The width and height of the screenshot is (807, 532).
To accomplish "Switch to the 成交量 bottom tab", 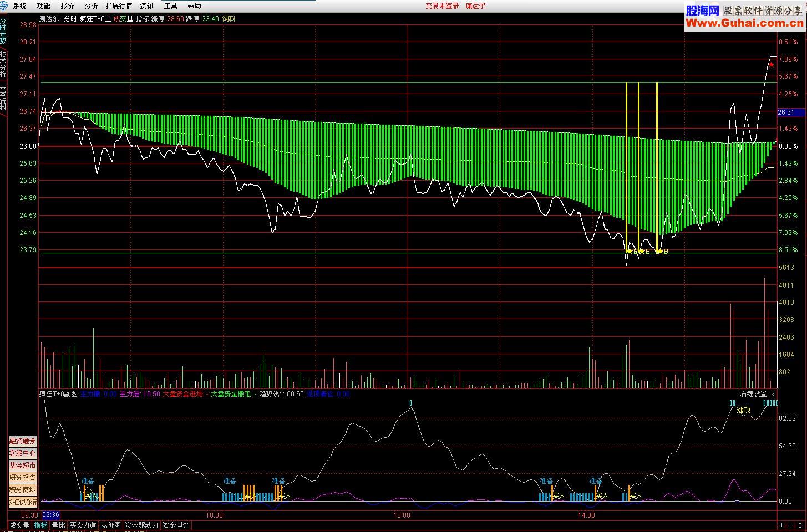I will [x=19, y=525].
